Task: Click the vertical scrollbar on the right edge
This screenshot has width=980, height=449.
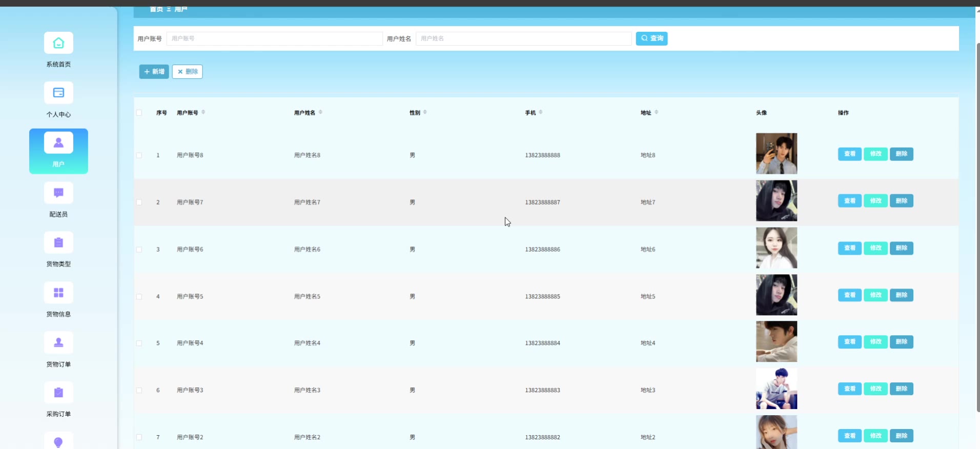Action: click(978, 228)
